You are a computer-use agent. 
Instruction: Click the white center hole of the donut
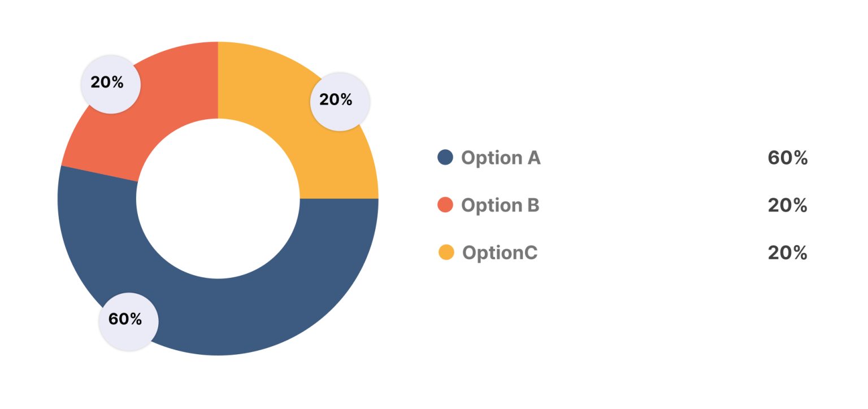pos(218,198)
